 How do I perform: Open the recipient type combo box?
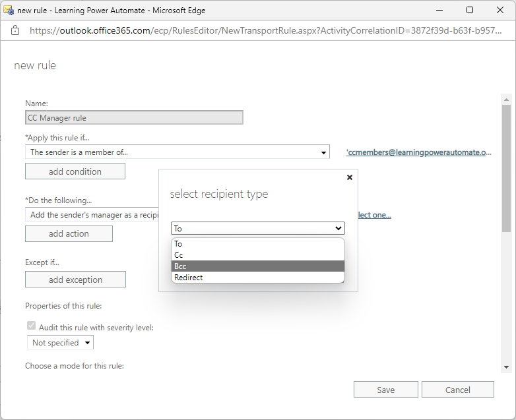click(257, 228)
